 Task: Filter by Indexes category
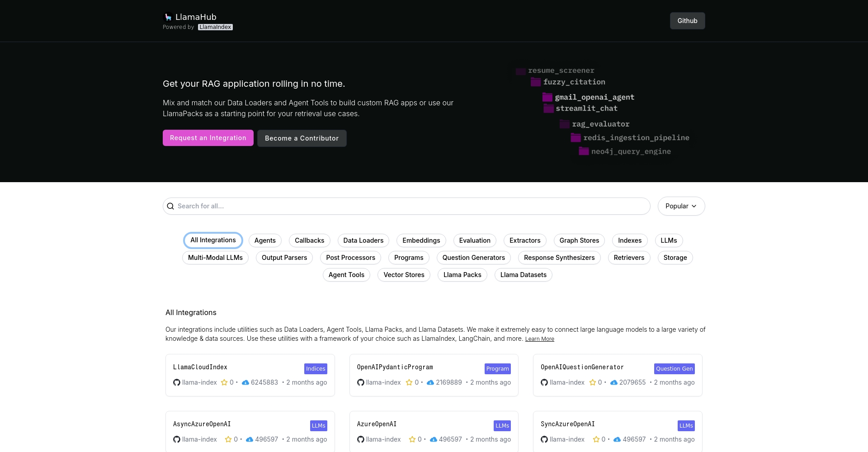[x=630, y=240]
